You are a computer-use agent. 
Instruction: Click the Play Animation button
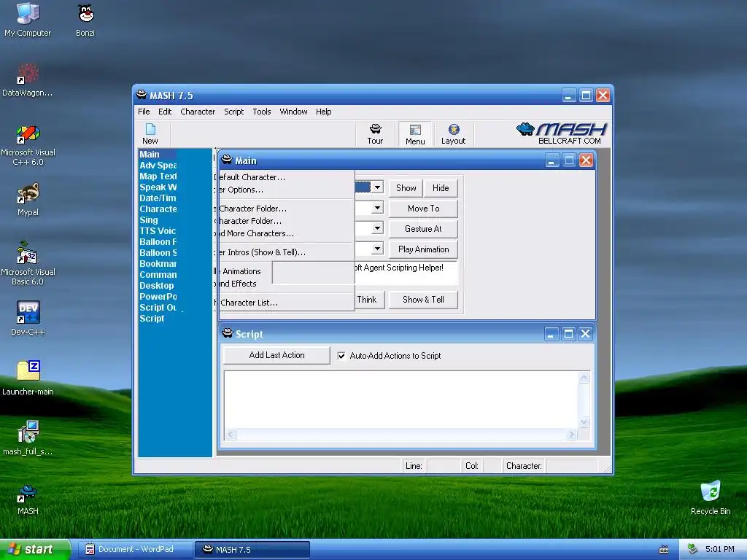point(424,249)
